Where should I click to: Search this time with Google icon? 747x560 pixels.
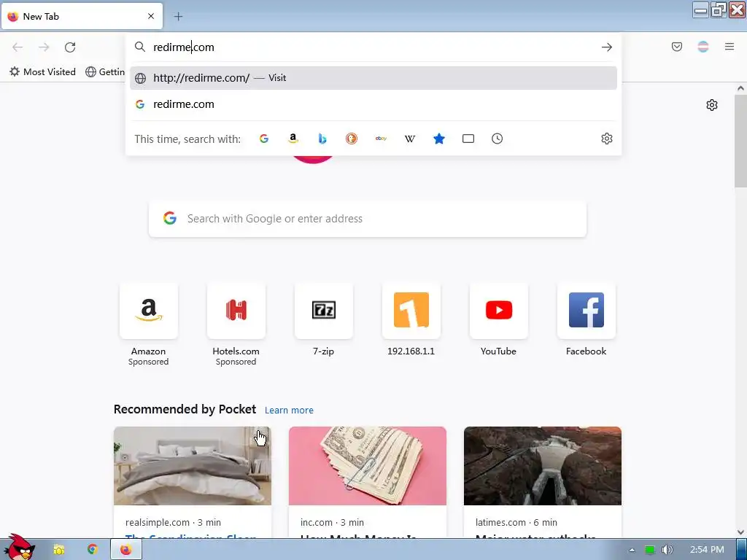click(264, 139)
